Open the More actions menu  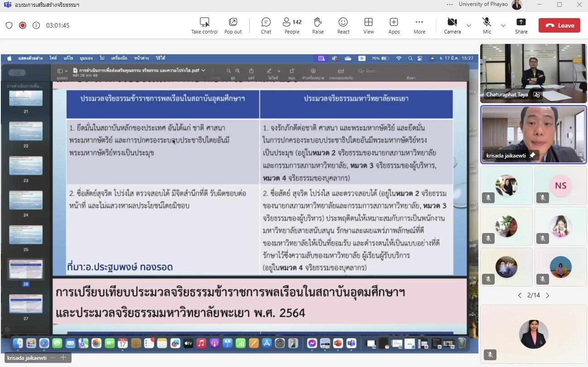tap(419, 25)
